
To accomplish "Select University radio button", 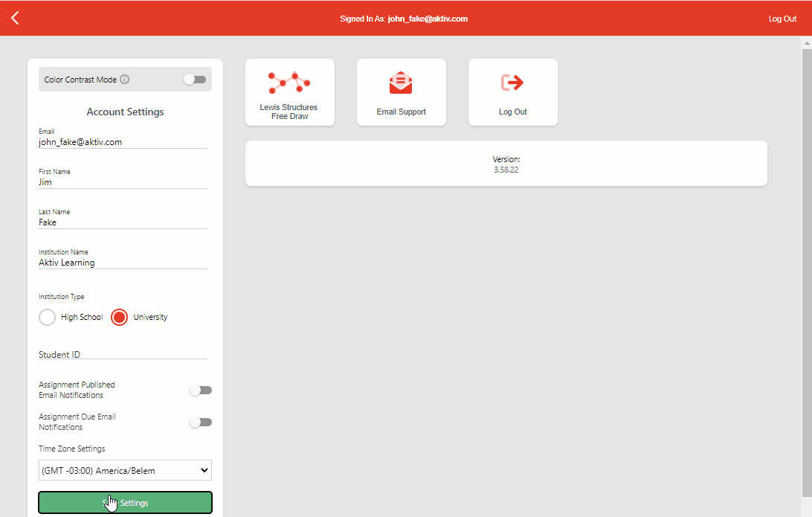I will coord(119,318).
